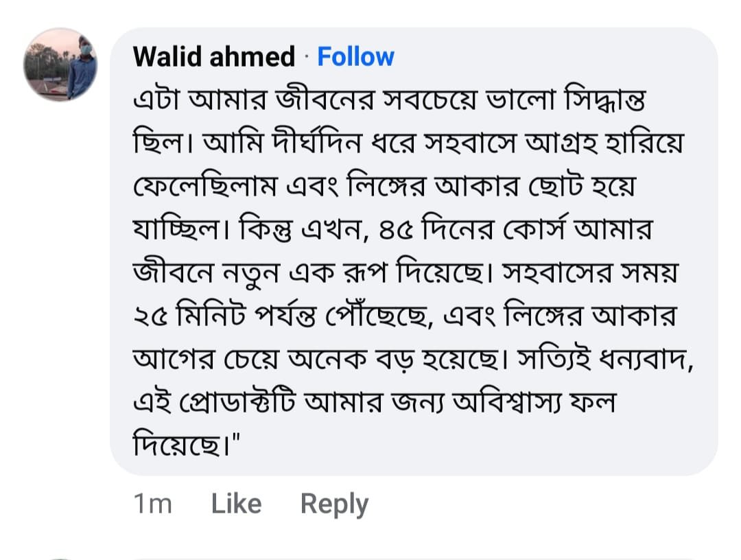Screen dimensions: 741x560
Task: Follow Walid ahmed
Action: point(355,56)
